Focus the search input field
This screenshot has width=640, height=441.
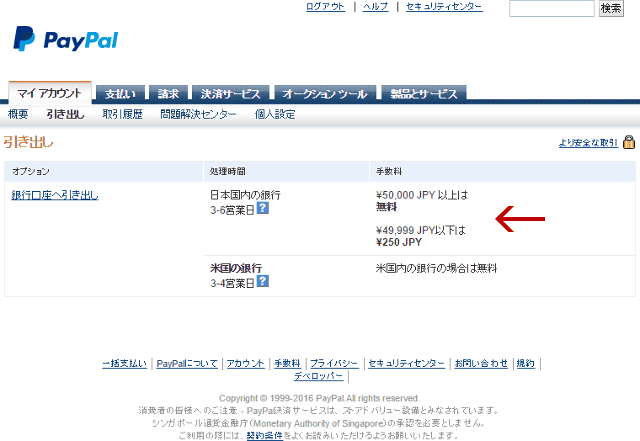pos(552,8)
